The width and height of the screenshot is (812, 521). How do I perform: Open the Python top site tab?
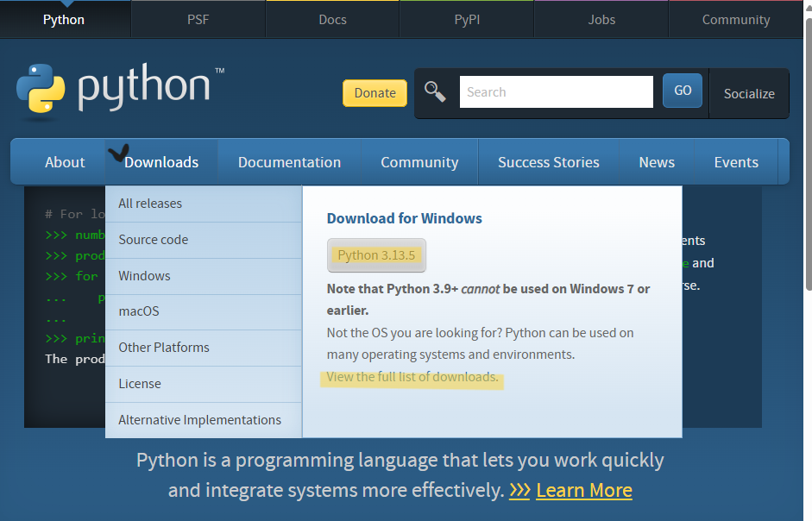64,20
